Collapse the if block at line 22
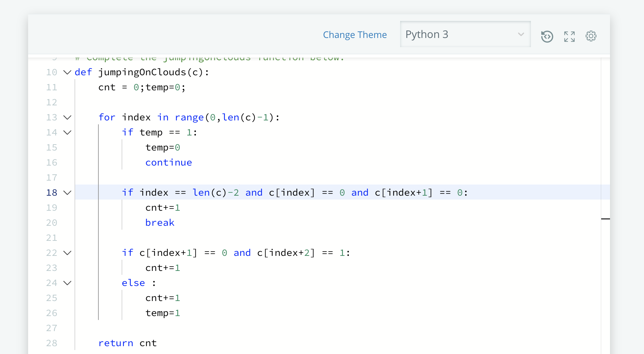 coord(67,253)
